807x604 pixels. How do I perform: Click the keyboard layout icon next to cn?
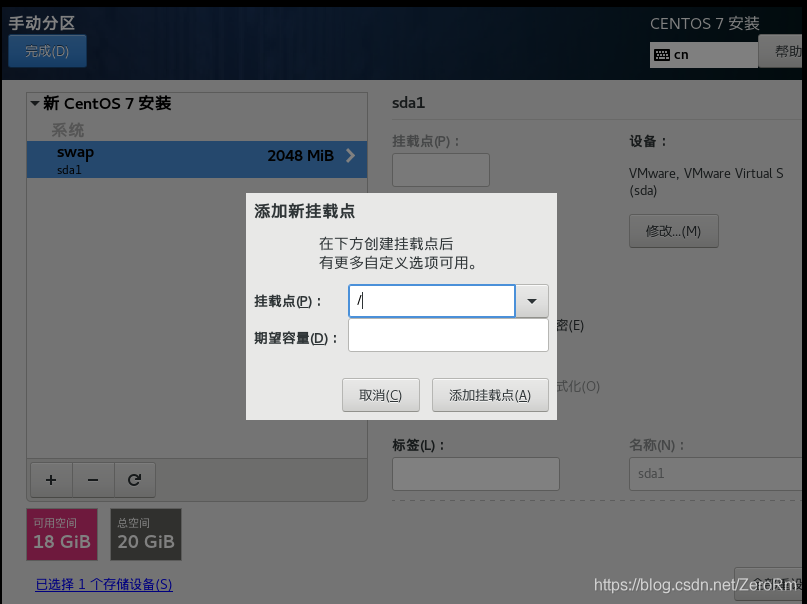pyautogui.click(x=662, y=55)
